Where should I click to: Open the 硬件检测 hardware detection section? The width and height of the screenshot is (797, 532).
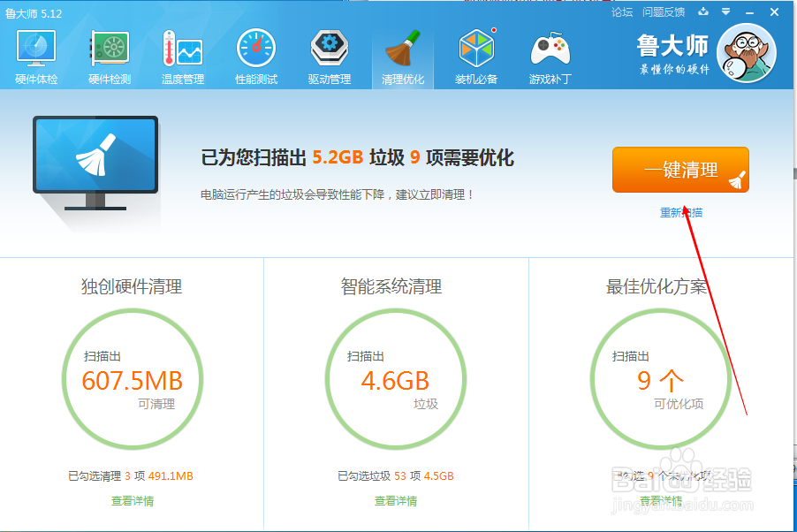click(110, 57)
